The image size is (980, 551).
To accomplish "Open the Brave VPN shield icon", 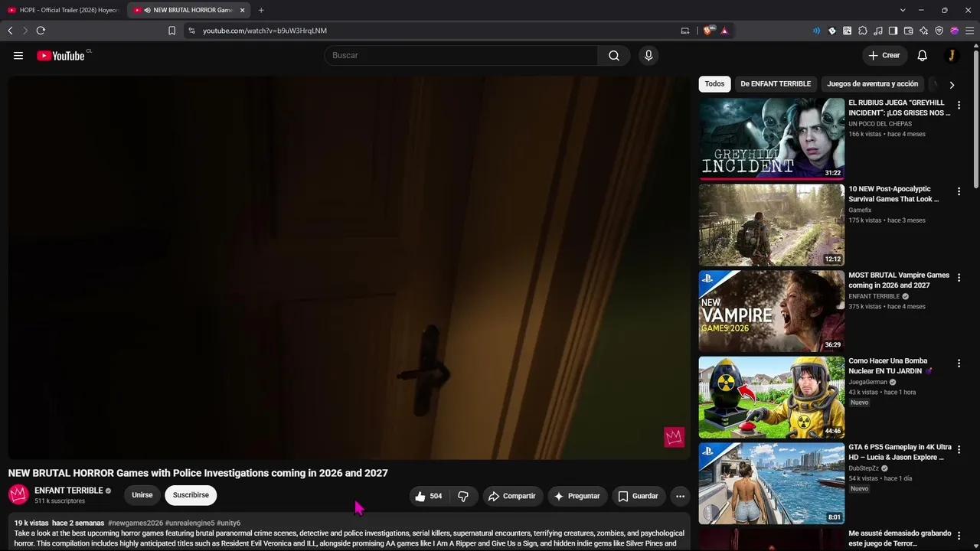I will click(x=939, y=31).
